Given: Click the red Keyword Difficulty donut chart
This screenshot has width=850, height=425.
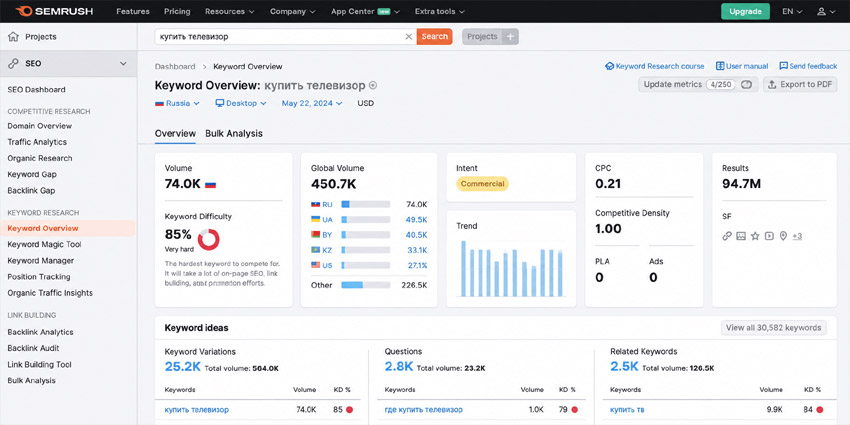Looking at the screenshot, I should [208, 239].
